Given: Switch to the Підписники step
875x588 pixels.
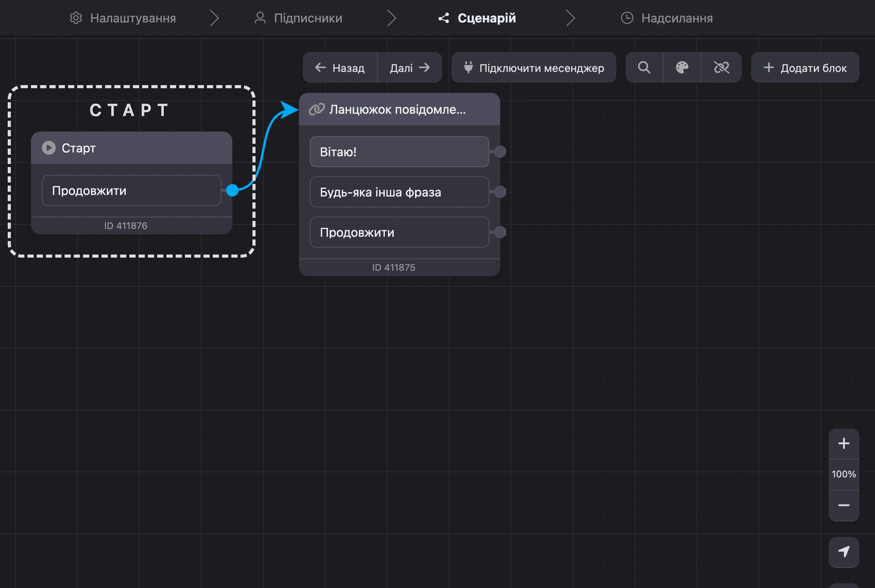Looking at the screenshot, I should point(299,18).
